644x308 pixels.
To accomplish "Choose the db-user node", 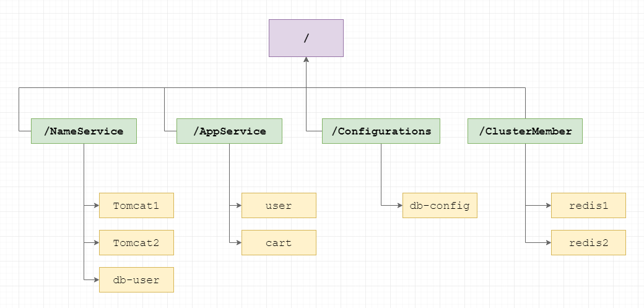I will point(136,280).
